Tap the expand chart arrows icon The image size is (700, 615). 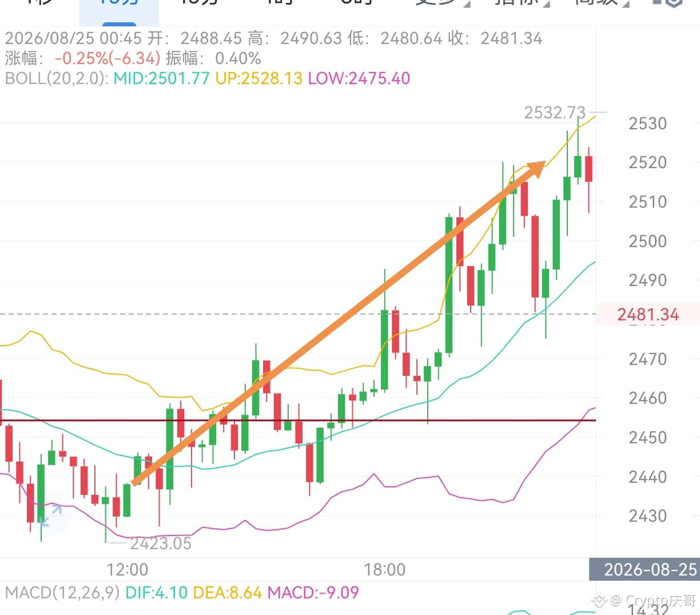[50, 515]
